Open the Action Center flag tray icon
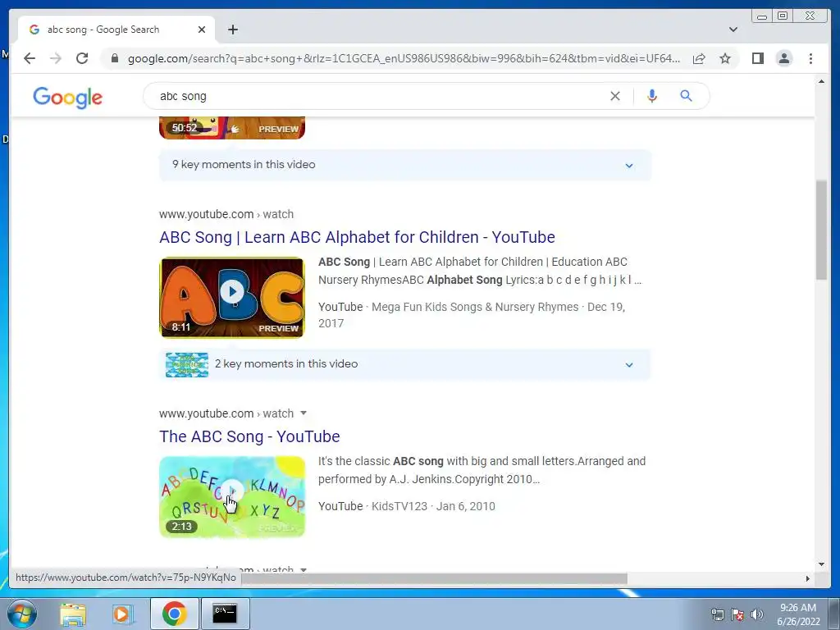This screenshot has width=840, height=630. pos(737,614)
